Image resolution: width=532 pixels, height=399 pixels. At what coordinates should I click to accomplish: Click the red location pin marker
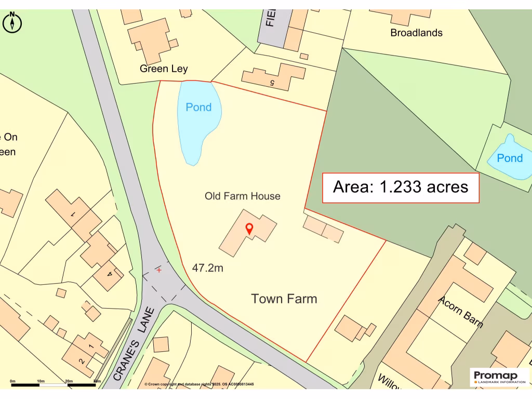coord(249,228)
